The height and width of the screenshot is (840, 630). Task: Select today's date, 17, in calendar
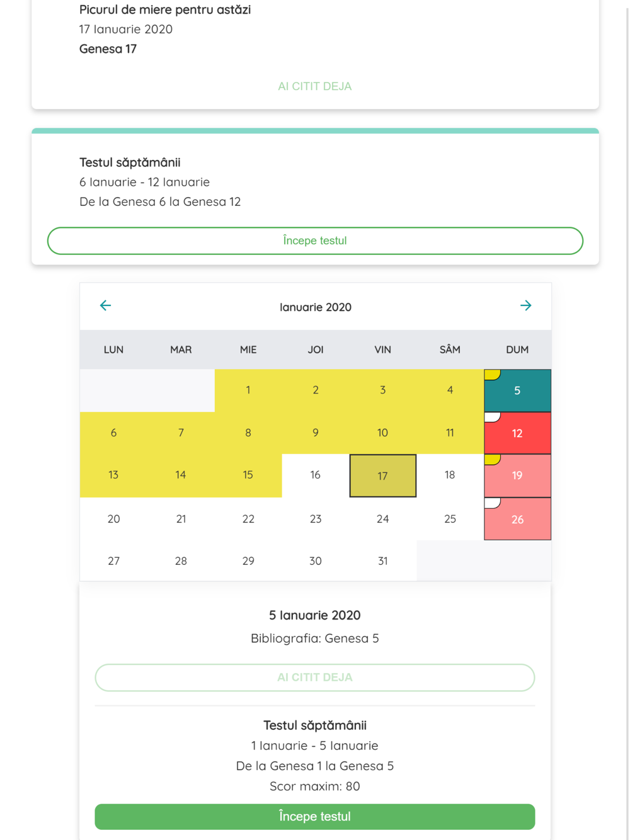(x=382, y=476)
